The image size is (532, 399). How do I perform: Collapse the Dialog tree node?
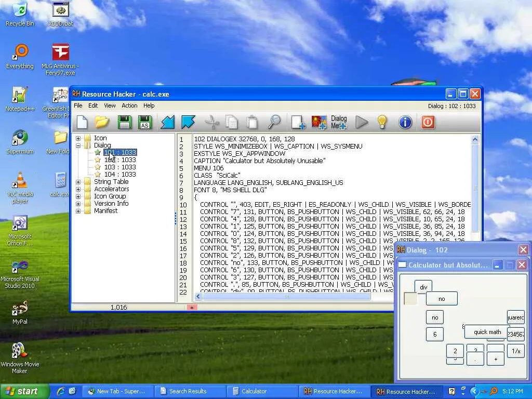point(78,145)
